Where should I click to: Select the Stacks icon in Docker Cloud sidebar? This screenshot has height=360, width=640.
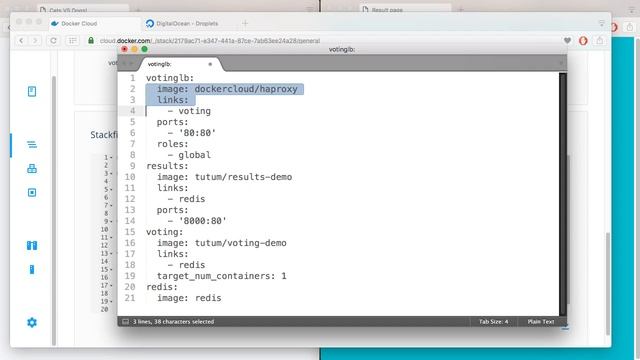coord(32,144)
